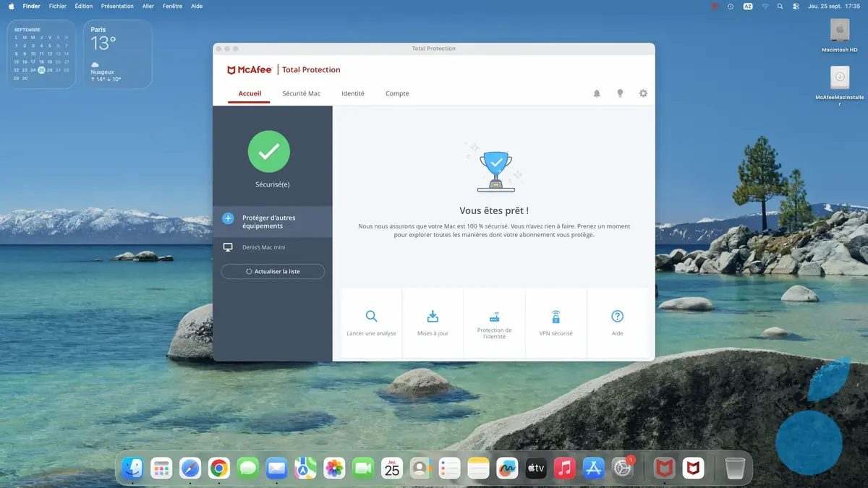Open McAfee notifications via the bell icon
Image resolution: width=868 pixels, height=488 pixels.
click(597, 93)
